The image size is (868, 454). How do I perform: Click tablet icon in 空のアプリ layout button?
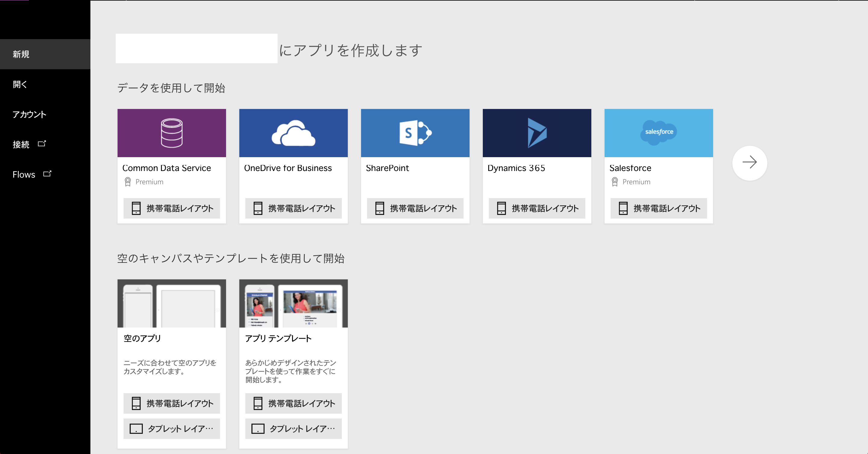tap(136, 429)
